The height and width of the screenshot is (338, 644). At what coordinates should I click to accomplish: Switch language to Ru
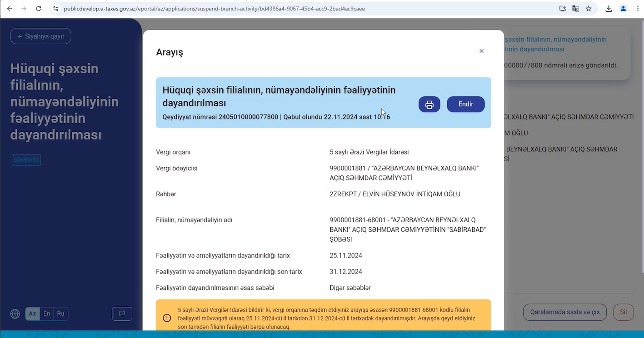60,314
